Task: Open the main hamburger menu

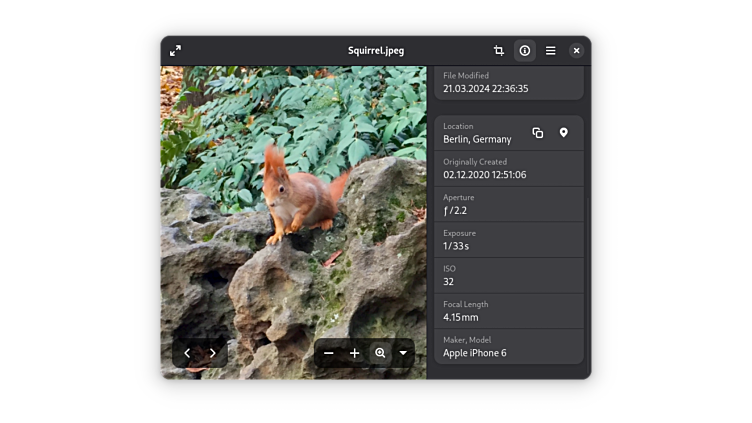Action: pyautogui.click(x=551, y=50)
